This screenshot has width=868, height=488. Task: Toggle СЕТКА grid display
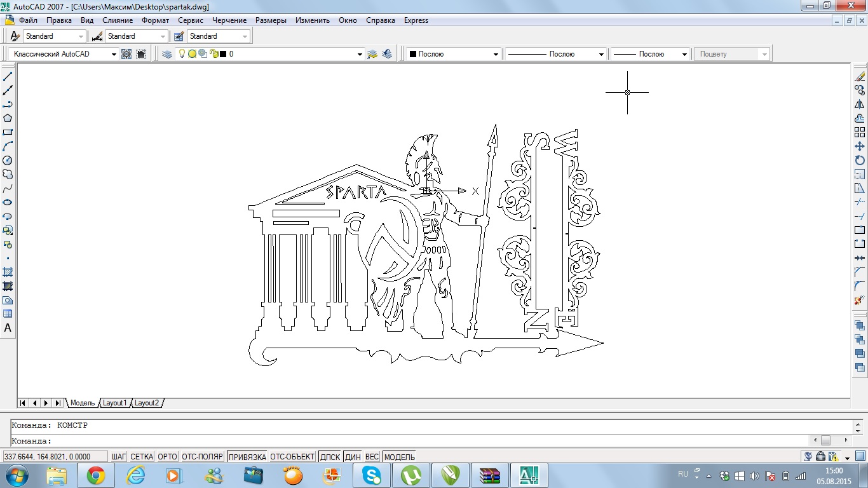(142, 457)
